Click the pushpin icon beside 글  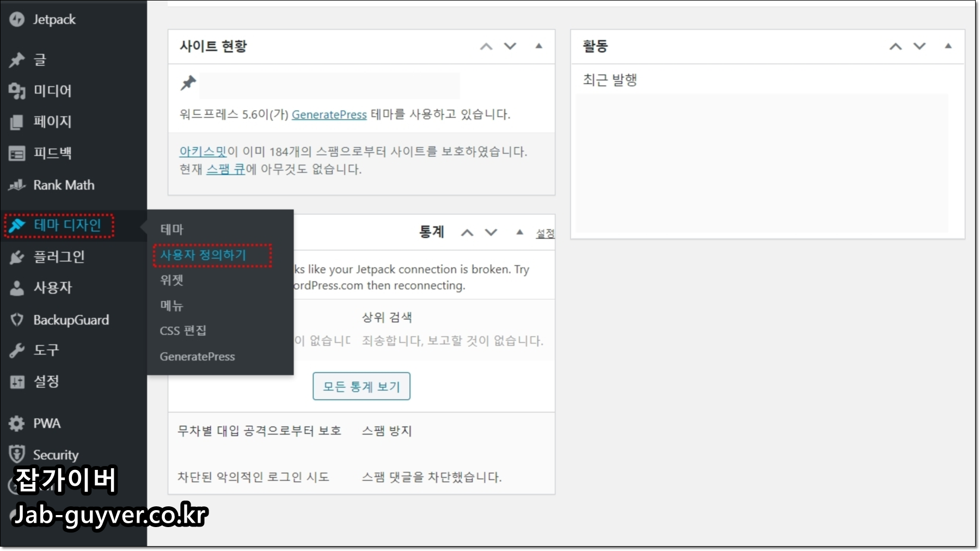coord(17,59)
